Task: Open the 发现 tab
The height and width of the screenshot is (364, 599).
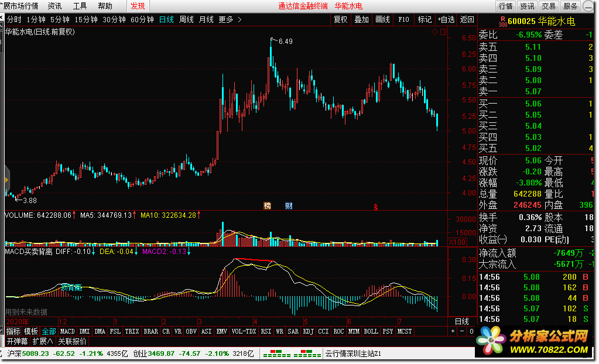Action: click(x=138, y=6)
